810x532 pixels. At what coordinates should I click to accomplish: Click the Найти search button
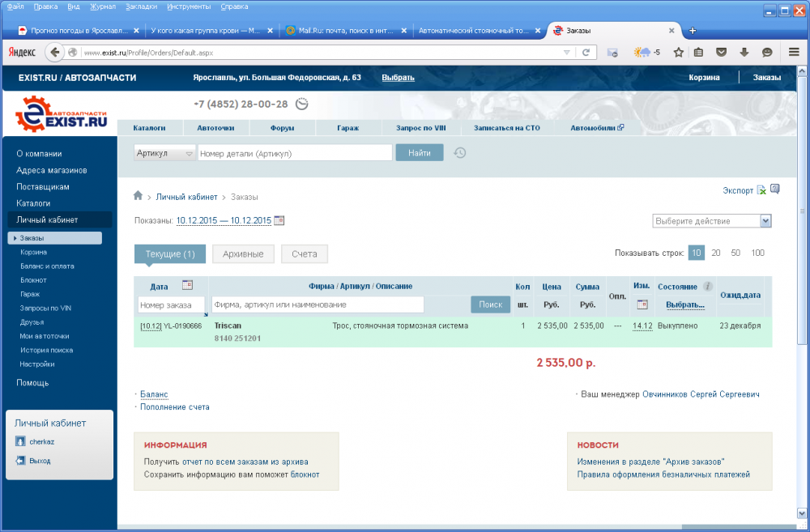coord(420,153)
